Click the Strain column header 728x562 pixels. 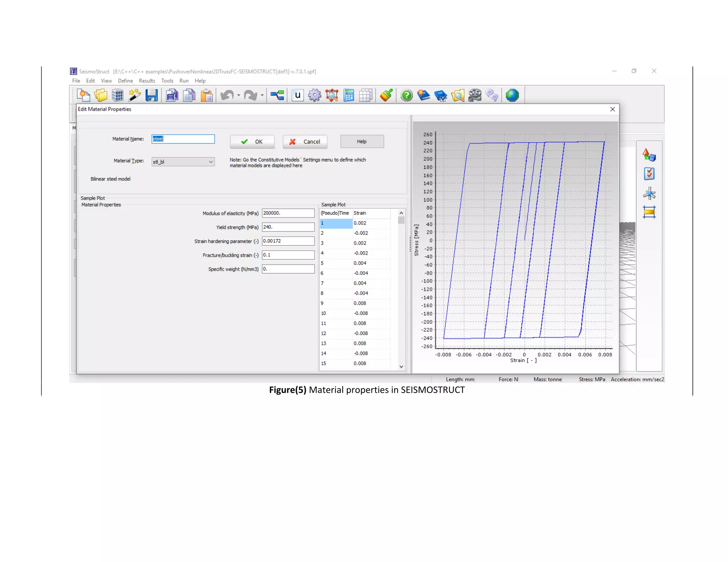[x=371, y=213]
